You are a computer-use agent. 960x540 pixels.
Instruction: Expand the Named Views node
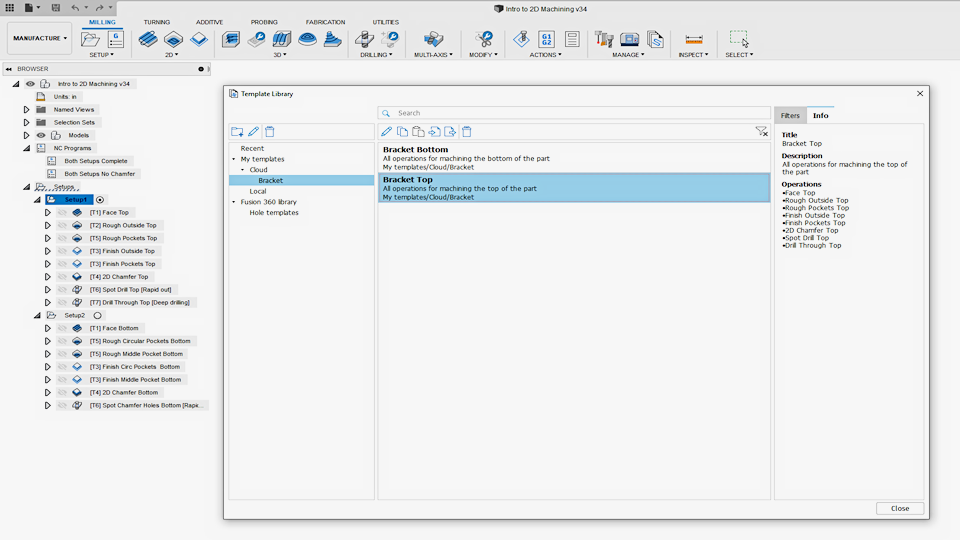tap(27, 109)
